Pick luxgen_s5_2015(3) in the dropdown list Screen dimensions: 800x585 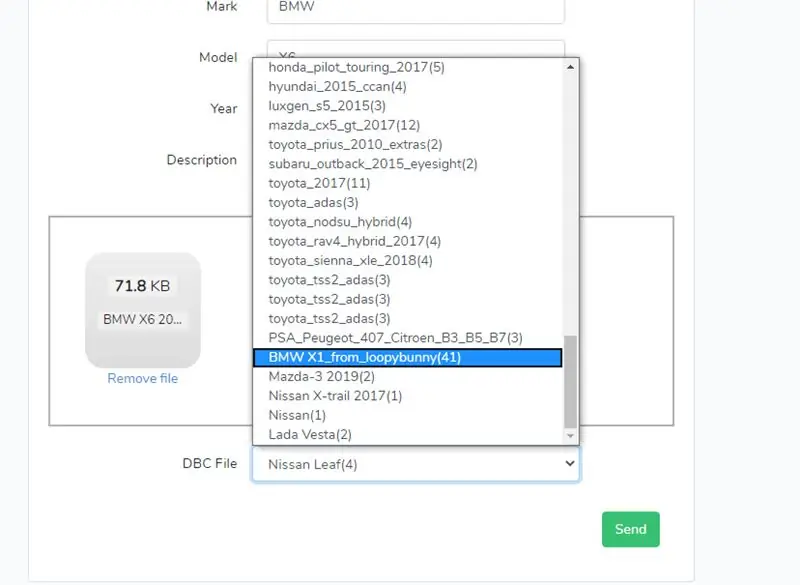[408, 106]
